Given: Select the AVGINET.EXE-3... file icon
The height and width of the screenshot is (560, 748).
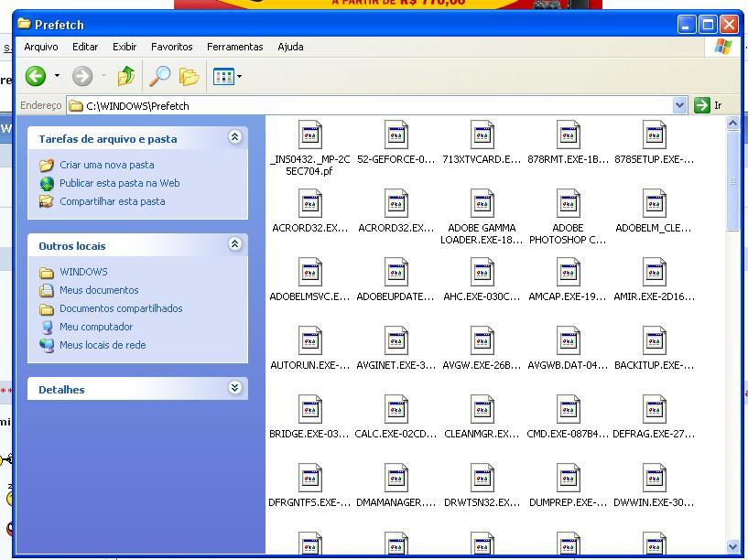Looking at the screenshot, I should click(396, 340).
